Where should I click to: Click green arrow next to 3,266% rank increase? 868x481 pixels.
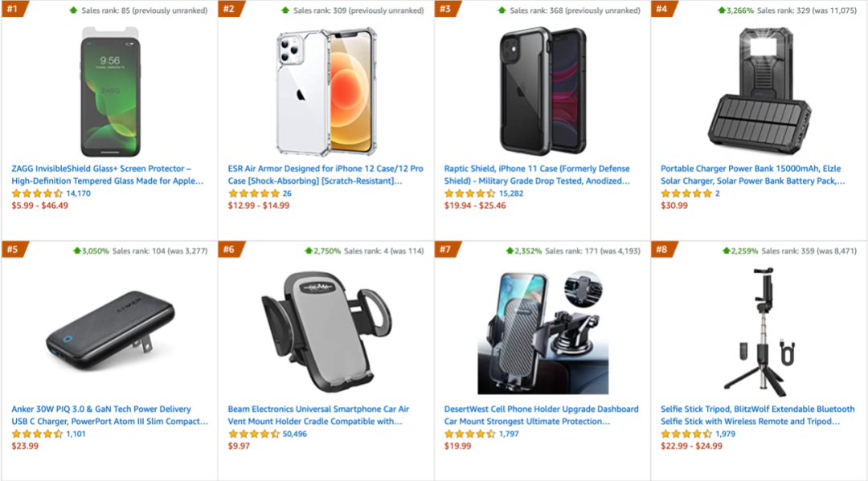tap(722, 10)
